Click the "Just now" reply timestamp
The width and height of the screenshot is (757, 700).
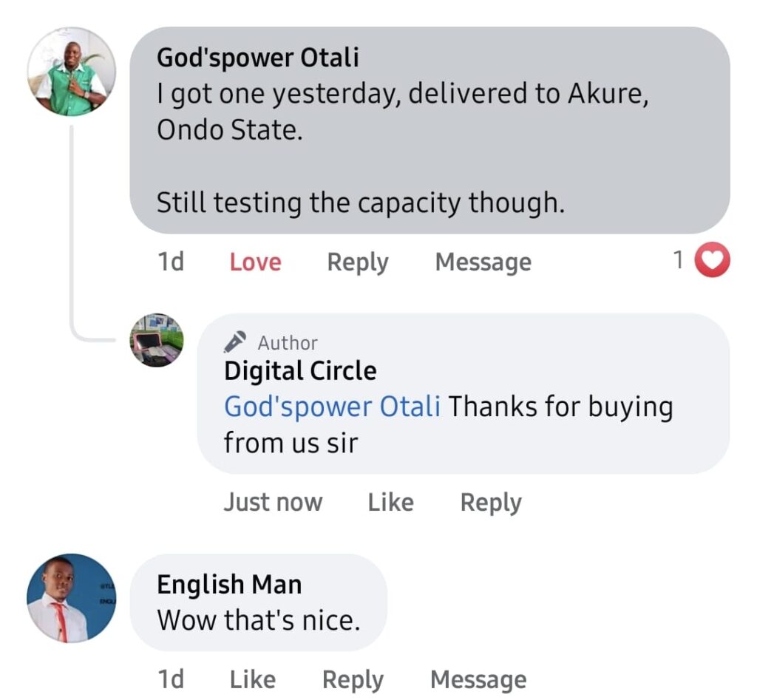coord(273,503)
